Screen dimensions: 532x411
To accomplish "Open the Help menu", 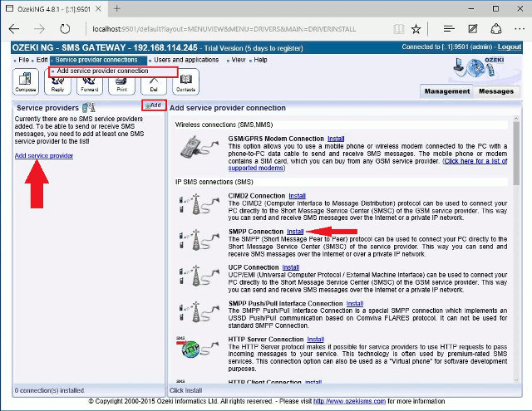I will point(260,60).
